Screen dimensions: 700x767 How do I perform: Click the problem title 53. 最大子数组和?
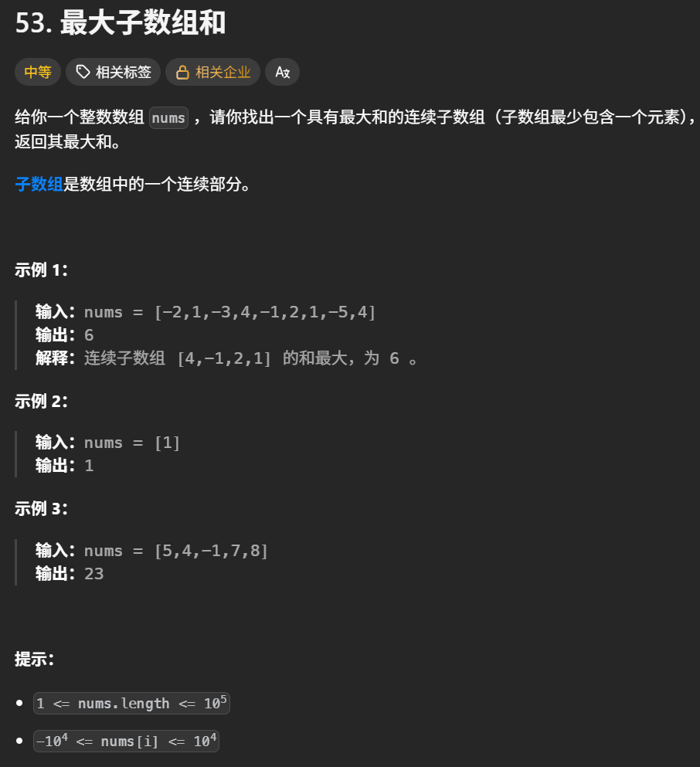(121, 24)
